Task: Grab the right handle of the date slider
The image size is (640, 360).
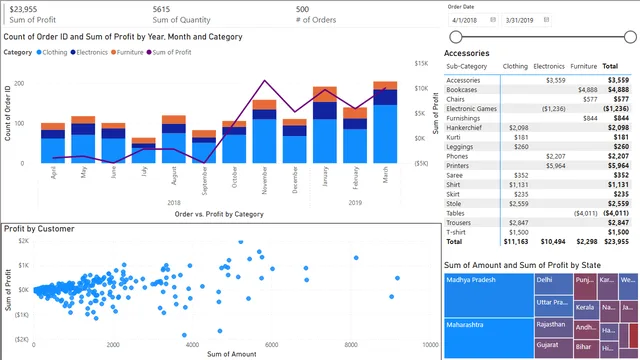Action: point(630,37)
